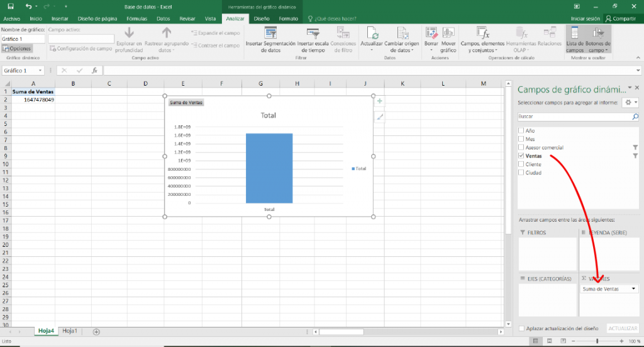Image resolution: width=644 pixels, height=347 pixels.
Task: Click the Buscar field search input
Action: pyautogui.click(x=574, y=117)
